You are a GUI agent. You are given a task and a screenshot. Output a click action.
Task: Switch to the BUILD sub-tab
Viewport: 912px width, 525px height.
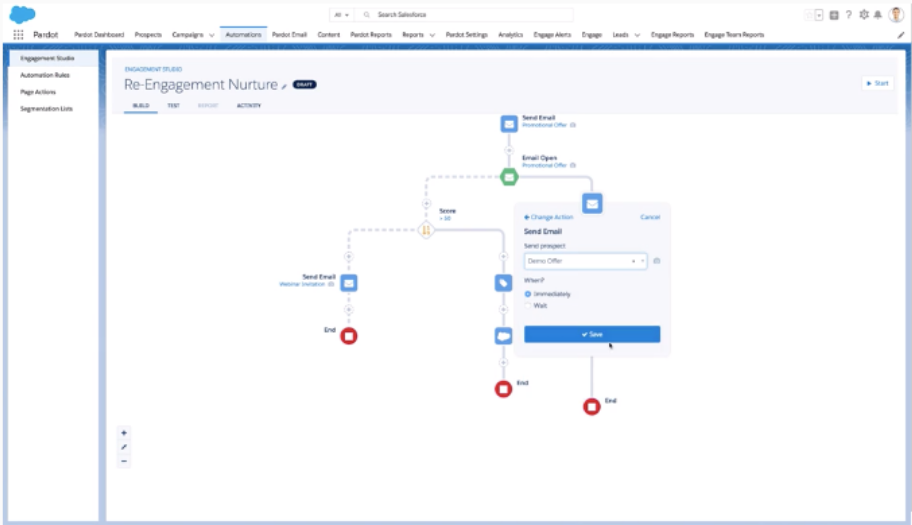141,106
